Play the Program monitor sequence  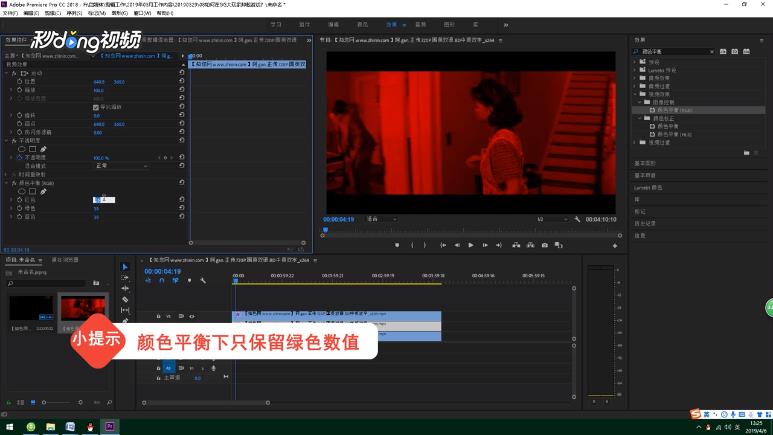(471, 245)
